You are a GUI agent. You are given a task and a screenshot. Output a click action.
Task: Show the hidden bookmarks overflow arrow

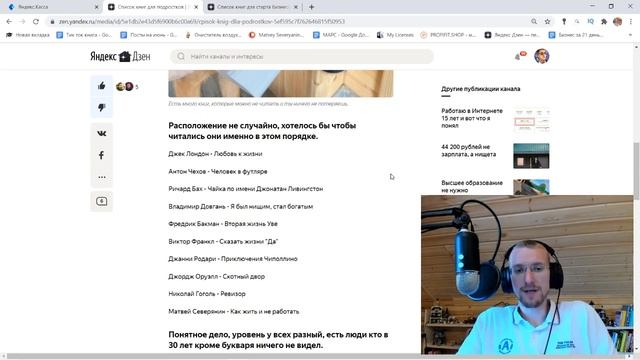[630, 35]
